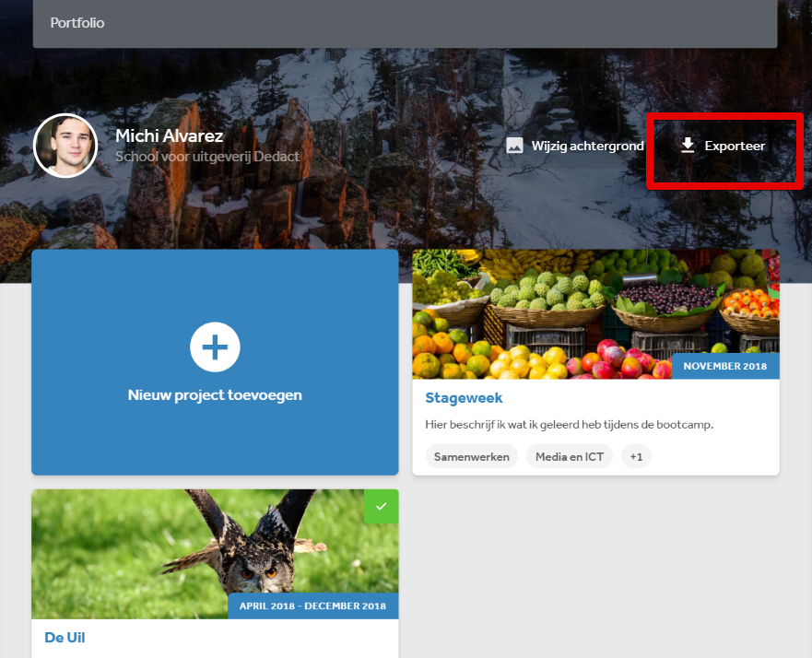Image resolution: width=812 pixels, height=658 pixels.
Task: Open the De Uil project title link
Action: (x=65, y=638)
